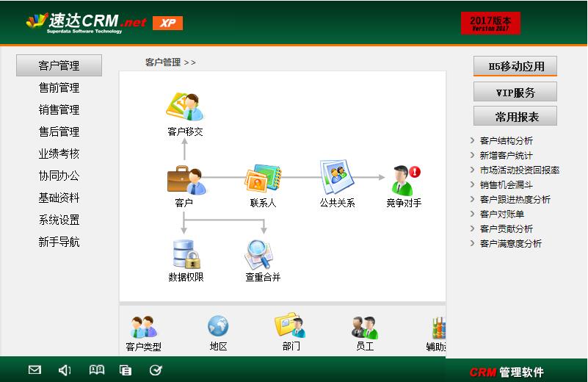Open 系统设置 from the left menu
The image size is (588, 382).
59,220
